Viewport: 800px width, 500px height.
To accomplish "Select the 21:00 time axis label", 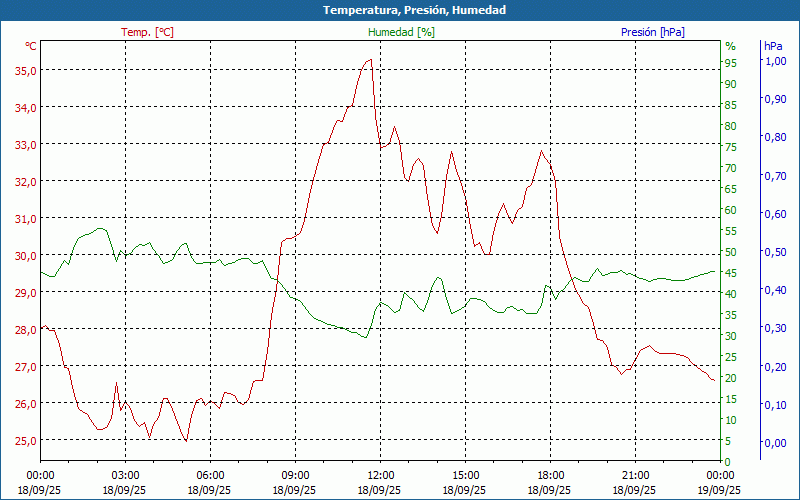I will click(635, 475).
